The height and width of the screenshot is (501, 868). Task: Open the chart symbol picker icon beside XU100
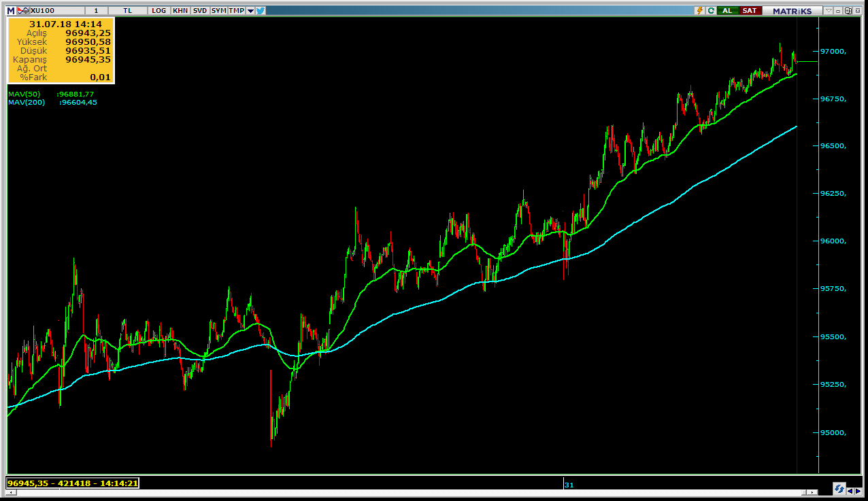(x=23, y=10)
